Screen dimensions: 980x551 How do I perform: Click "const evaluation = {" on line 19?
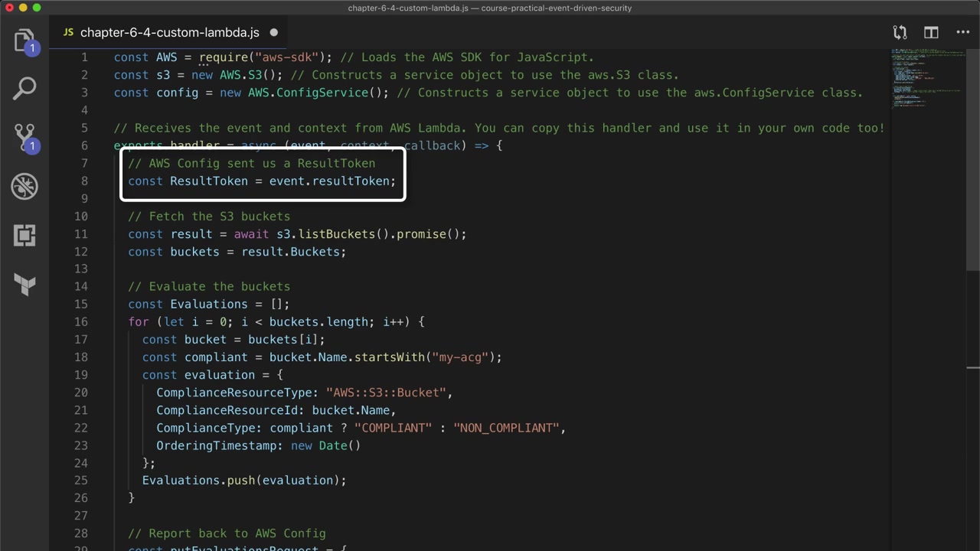(213, 375)
